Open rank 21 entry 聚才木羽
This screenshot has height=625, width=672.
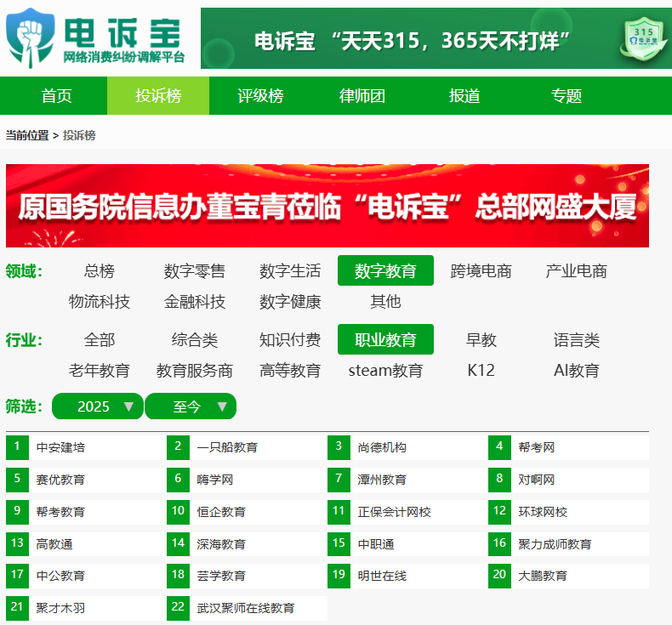pyautogui.click(x=60, y=608)
